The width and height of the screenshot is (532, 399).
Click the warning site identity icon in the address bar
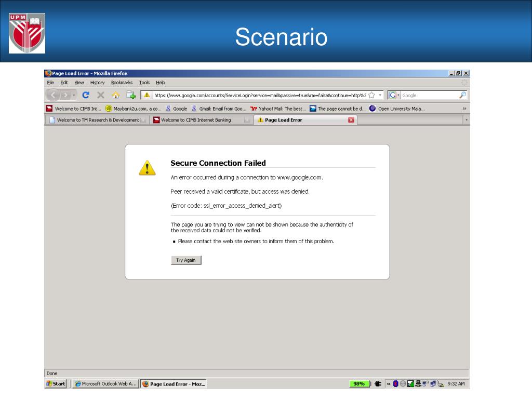click(x=147, y=96)
